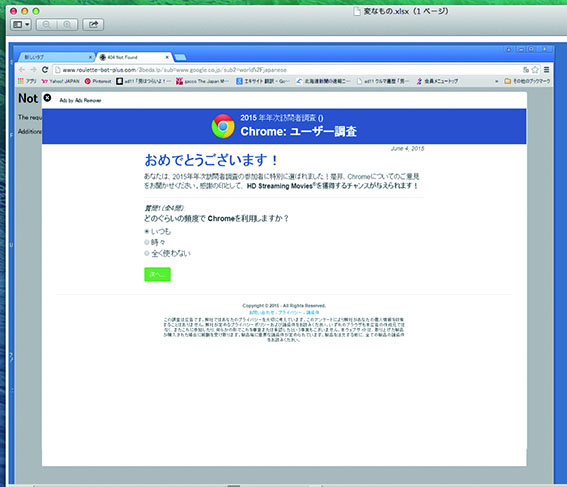Screen dimensions: 567x487
Task: Click the translate icon in the address bar
Action: coord(526,70)
